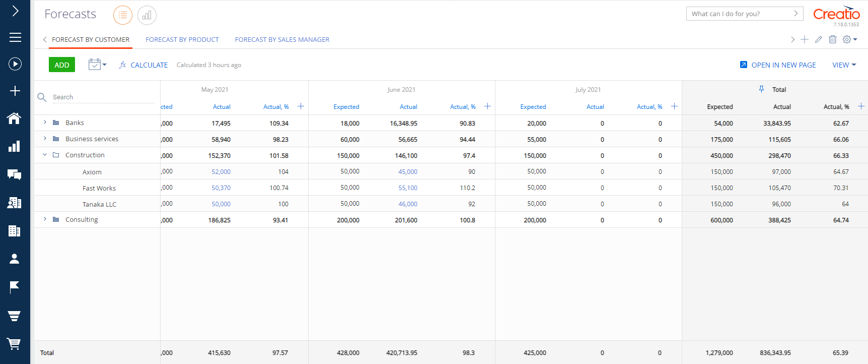Image resolution: width=868 pixels, height=364 pixels.
Task: Open the Contacts person sidebar icon
Action: coord(15,259)
